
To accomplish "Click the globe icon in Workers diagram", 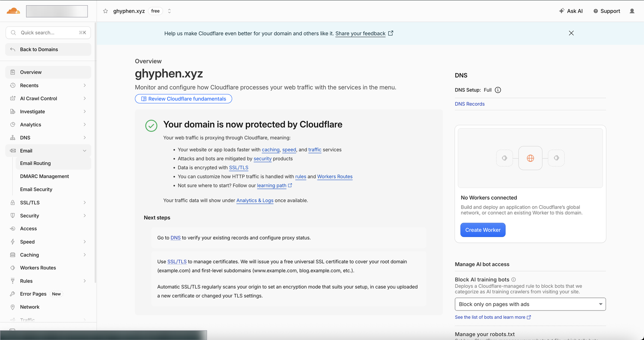I will (x=530, y=158).
